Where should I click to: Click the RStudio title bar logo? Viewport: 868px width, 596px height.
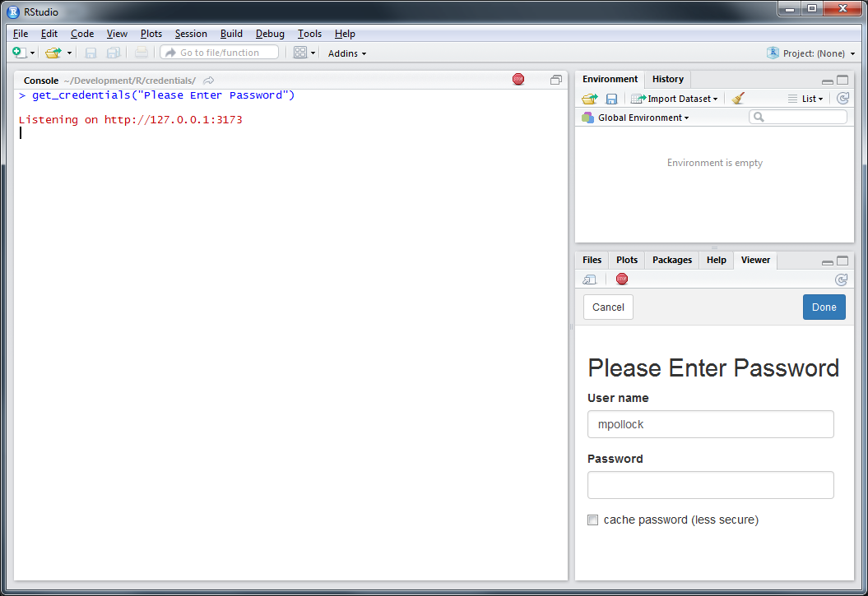click(13, 12)
